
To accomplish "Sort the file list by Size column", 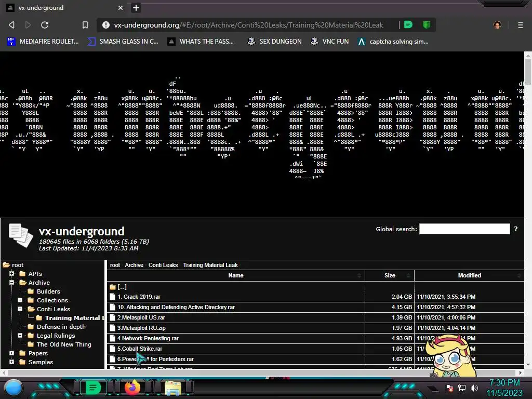I will coord(390,275).
